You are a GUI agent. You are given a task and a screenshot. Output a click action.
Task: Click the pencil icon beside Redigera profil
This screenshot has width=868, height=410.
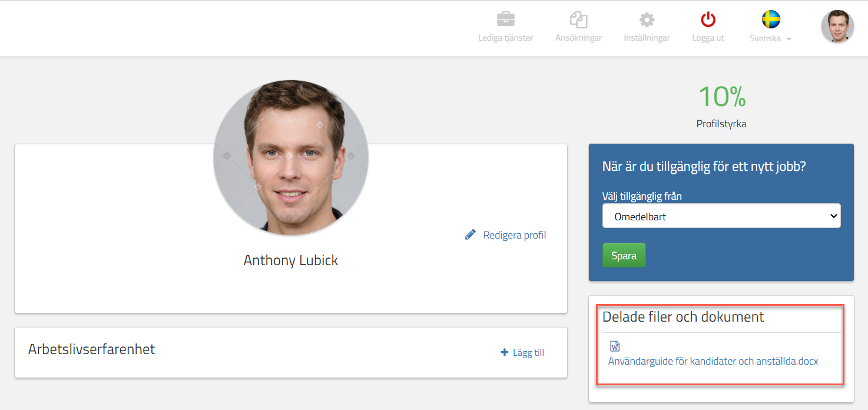tap(470, 234)
